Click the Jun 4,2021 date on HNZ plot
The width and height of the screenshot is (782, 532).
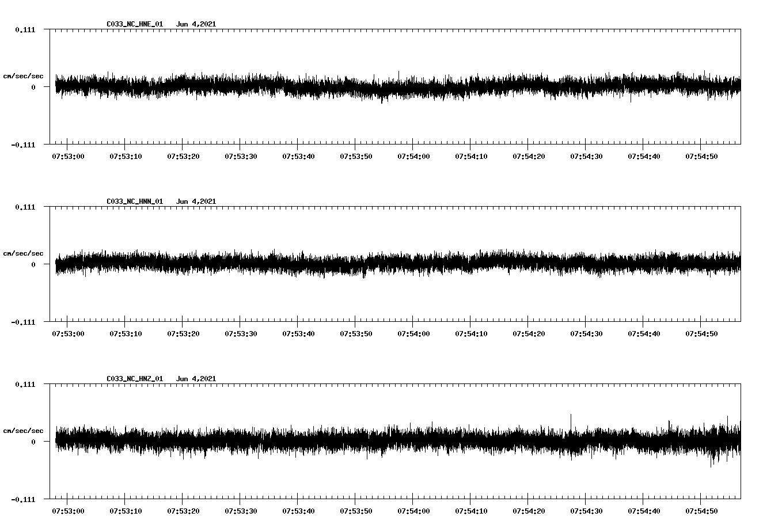pyautogui.click(x=196, y=379)
